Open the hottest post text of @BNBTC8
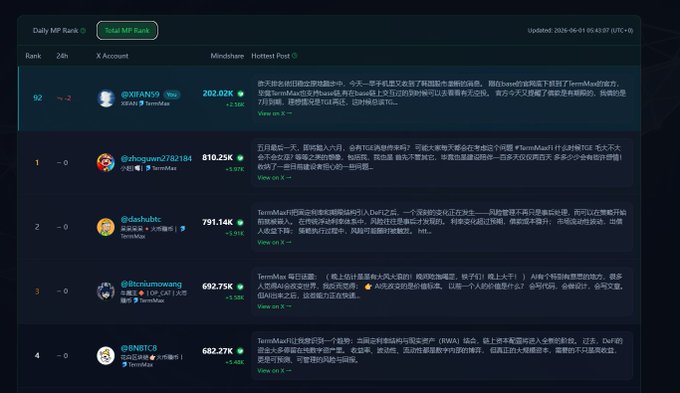 point(440,350)
